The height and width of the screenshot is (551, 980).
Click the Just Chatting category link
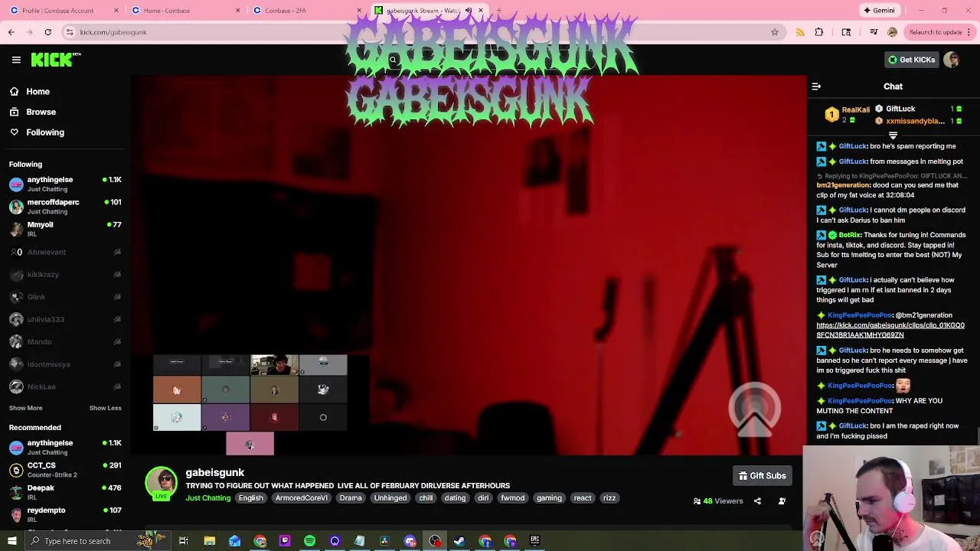tap(207, 498)
